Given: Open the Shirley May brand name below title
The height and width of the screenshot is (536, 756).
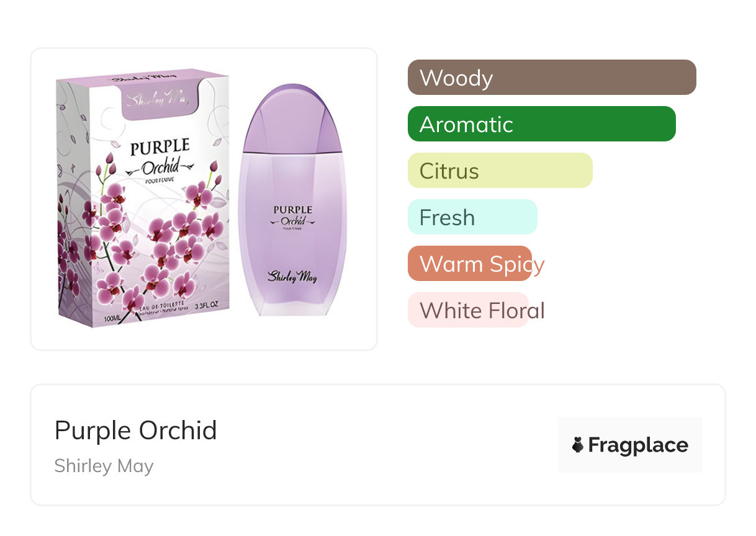Looking at the screenshot, I should [104, 466].
